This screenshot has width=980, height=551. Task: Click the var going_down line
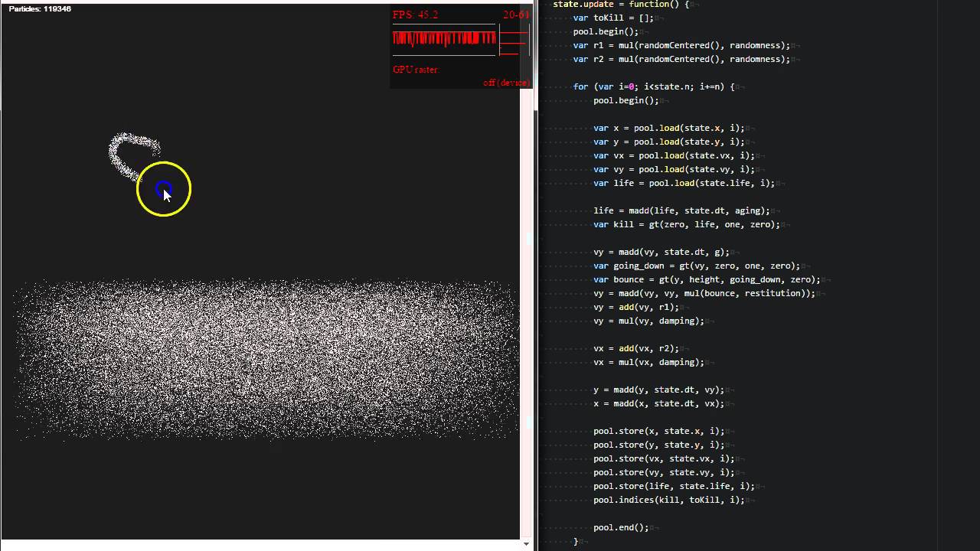(x=697, y=266)
